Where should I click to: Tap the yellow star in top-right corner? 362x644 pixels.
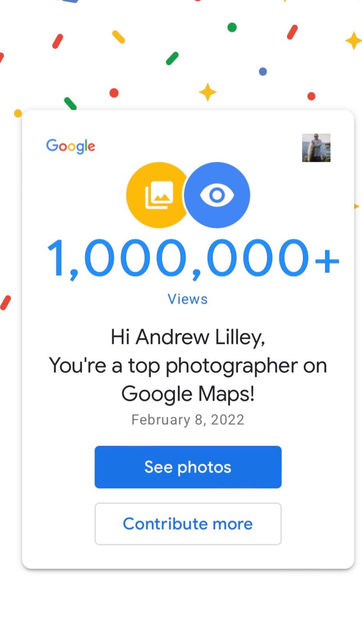click(354, 40)
